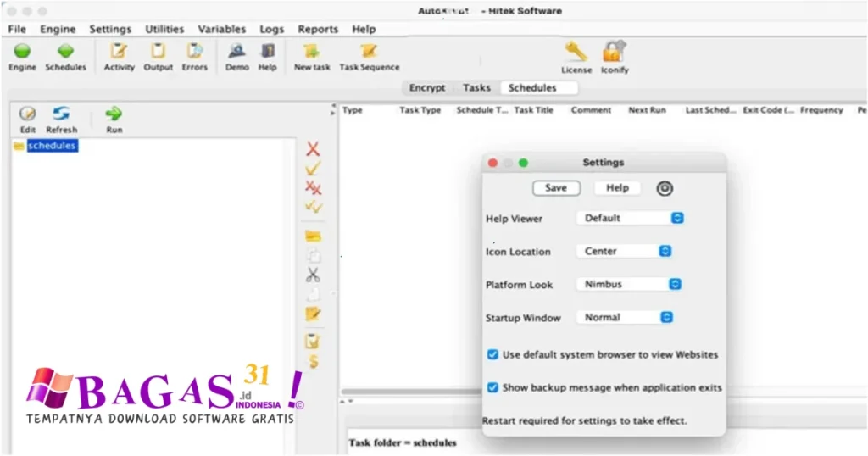
Task: Click the split pane collapse arrows near Type column
Action: coord(332,109)
